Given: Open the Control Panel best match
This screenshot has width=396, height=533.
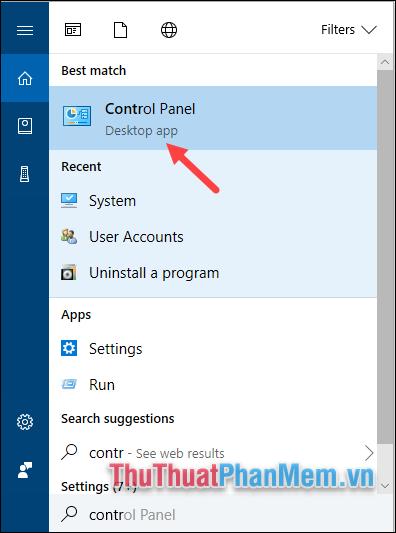Looking at the screenshot, I should click(213, 118).
